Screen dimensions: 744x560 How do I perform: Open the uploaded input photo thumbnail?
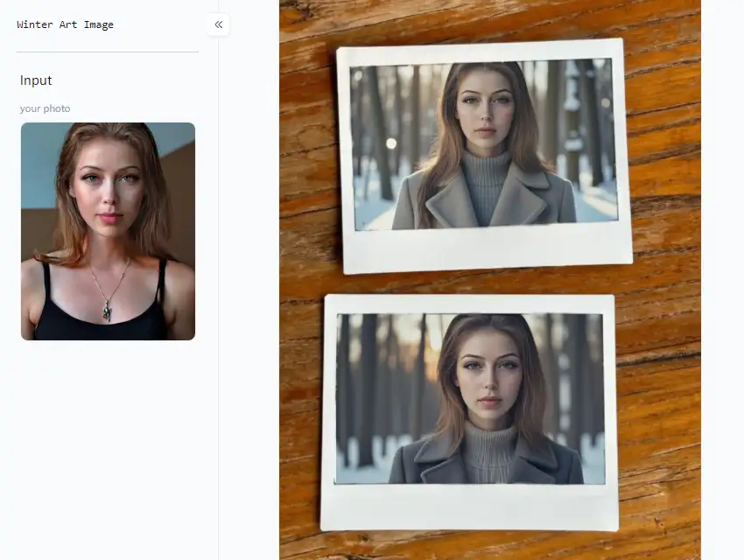pos(108,231)
